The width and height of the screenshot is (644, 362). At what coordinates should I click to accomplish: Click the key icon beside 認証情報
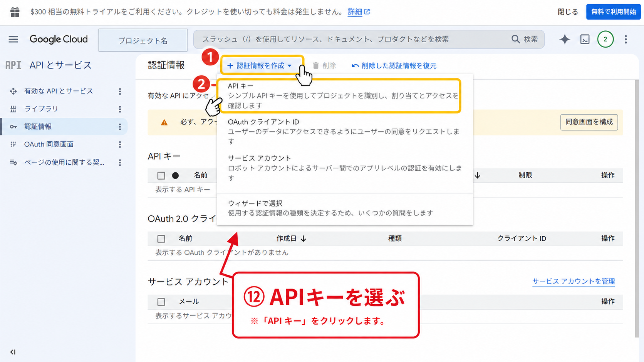pos(13,127)
